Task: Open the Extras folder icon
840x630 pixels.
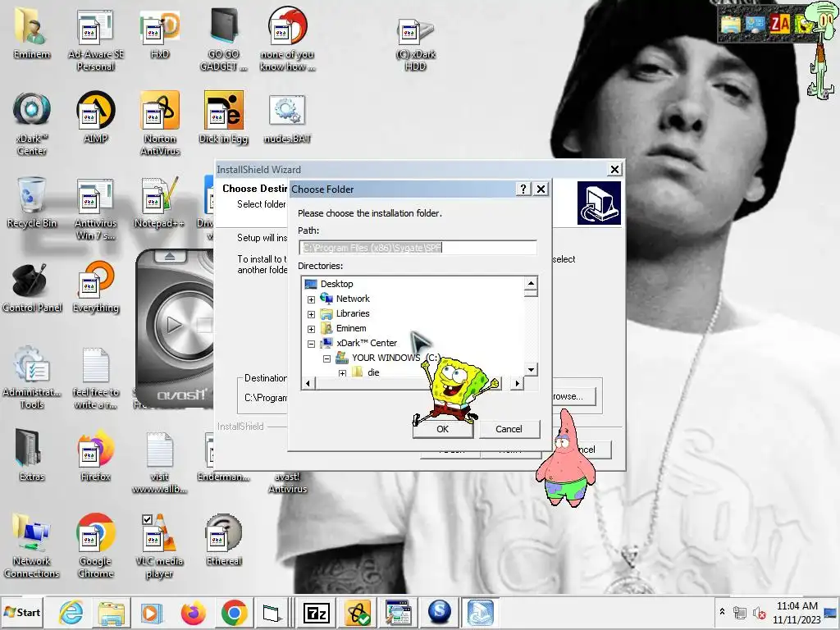Action: pyautogui.click(x=32, y=456)
